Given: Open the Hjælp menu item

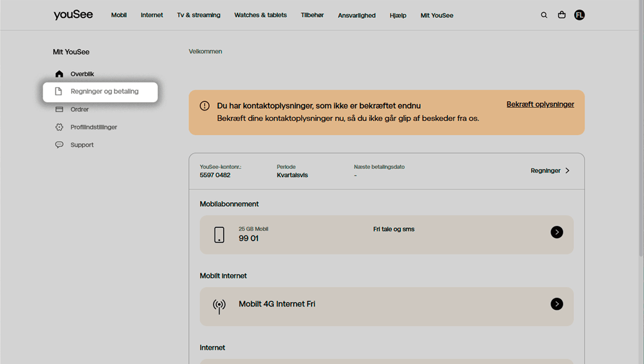Looking at the screenshot, I should tap(398, 16).
